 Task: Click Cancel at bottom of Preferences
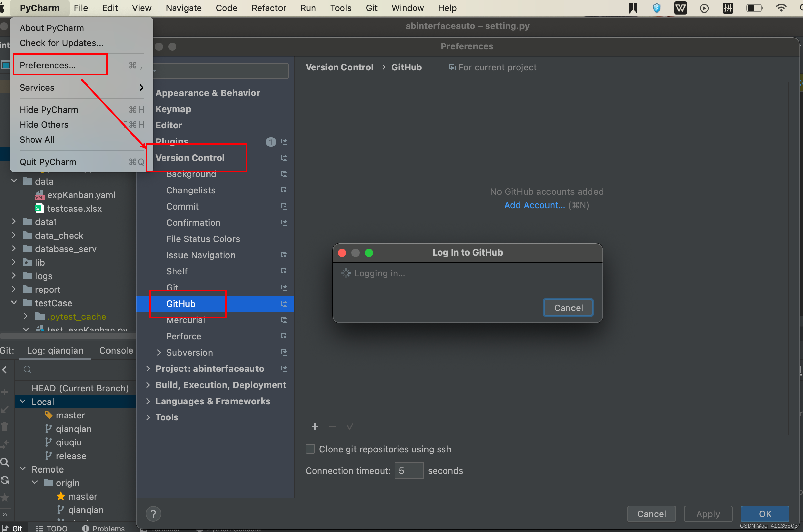pyautogui.click(x=651, y=514)
